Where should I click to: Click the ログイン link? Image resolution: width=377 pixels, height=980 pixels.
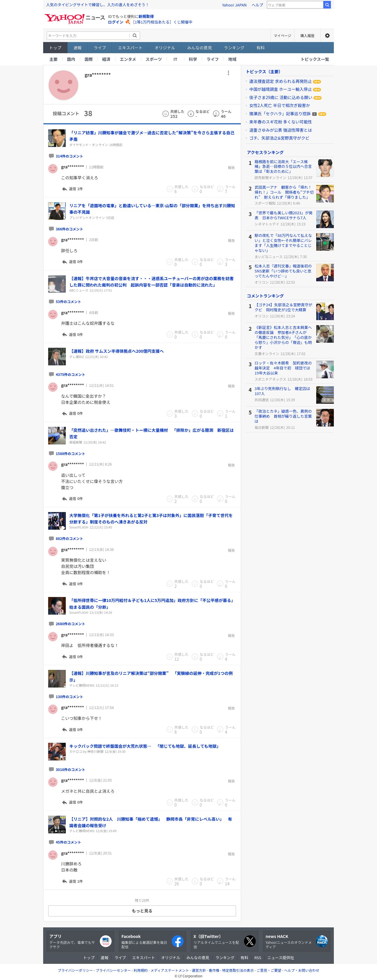(x=115, y=22)
